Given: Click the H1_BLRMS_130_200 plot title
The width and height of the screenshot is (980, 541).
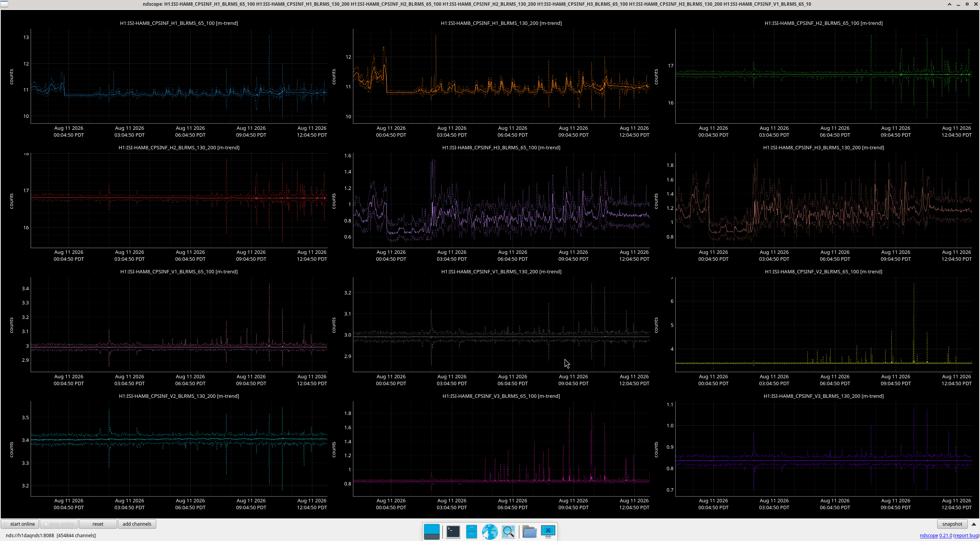Looking at the screenshot, I should coord(501,23).
